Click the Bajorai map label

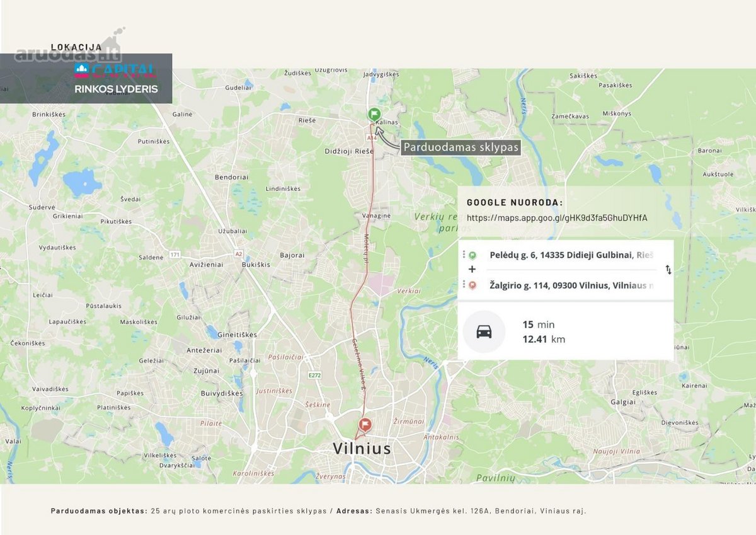[x=292, y=255]
